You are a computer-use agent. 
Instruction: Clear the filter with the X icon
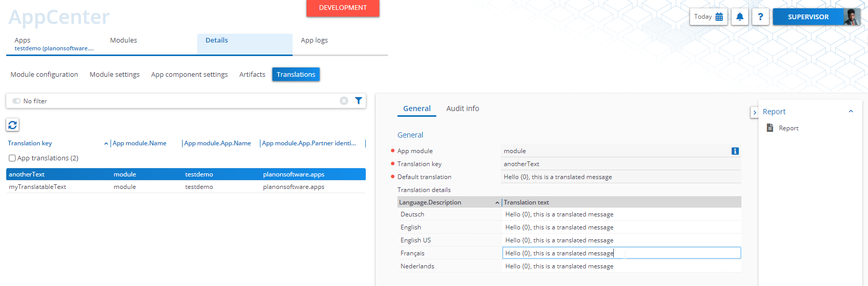pos(343,101)
